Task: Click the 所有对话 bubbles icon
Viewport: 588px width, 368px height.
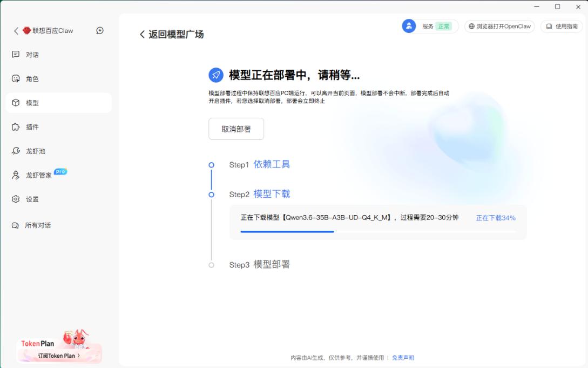Action: point(15,225)
